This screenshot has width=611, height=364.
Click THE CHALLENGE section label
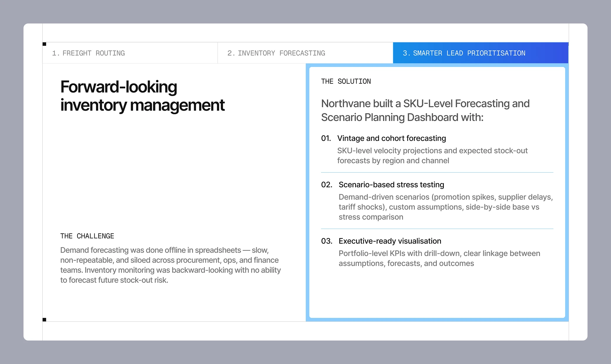(x=87, y=236)
